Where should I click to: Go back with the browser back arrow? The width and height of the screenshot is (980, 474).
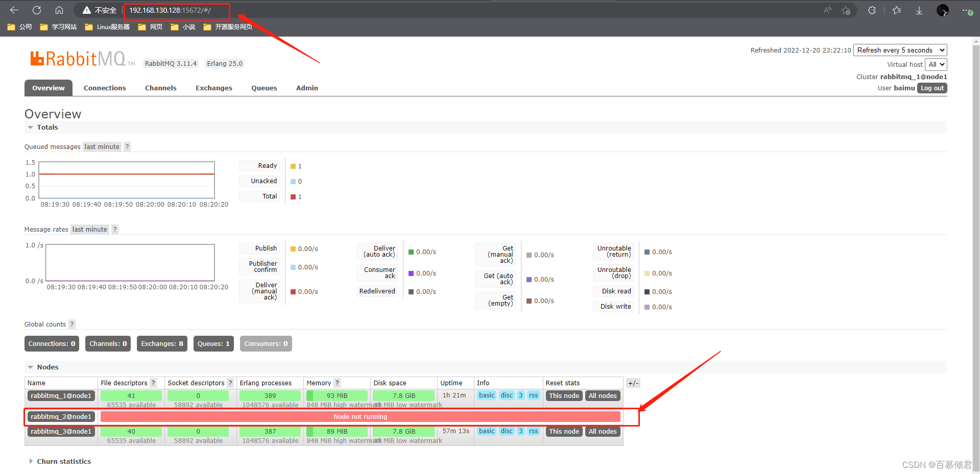(14, 10)
